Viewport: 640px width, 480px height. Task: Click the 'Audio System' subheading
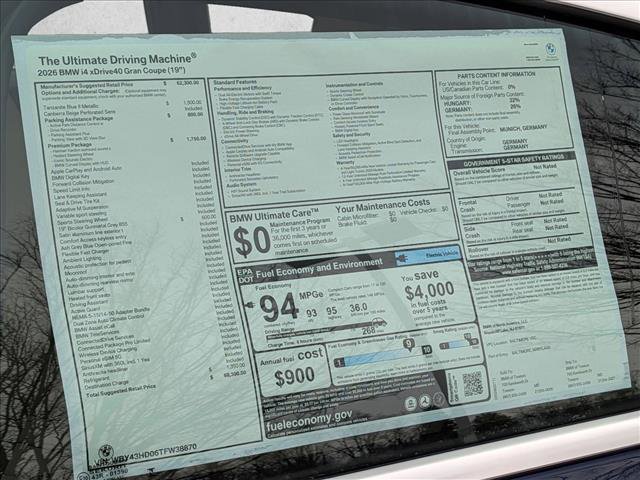(x=242, y=186)
